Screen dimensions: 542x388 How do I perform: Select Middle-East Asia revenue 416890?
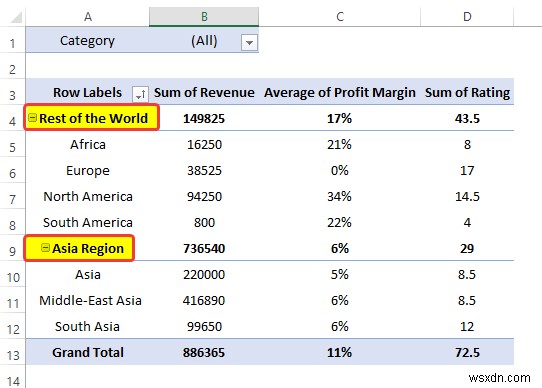coord(204,300)
